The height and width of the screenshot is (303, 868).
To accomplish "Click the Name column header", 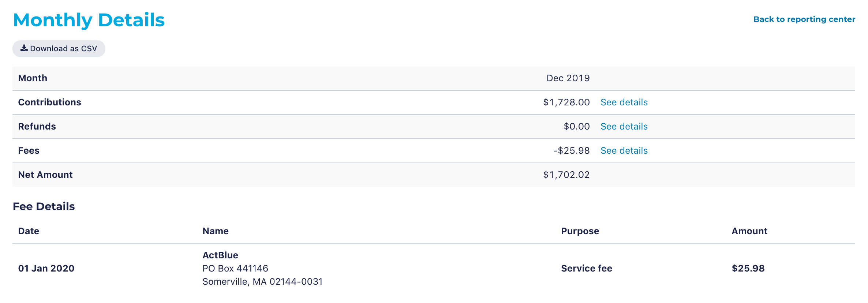I will (x=216, y=231).
